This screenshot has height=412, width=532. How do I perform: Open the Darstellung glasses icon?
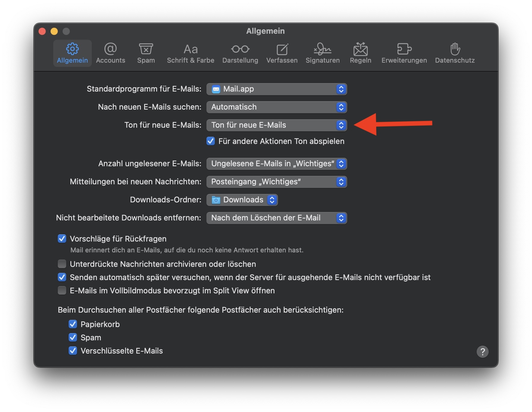pyautogui.click(x=240, y=53)
